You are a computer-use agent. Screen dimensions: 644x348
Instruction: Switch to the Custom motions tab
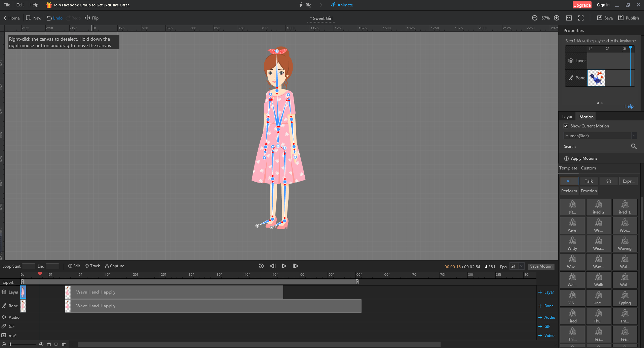[x=588, y=168]
